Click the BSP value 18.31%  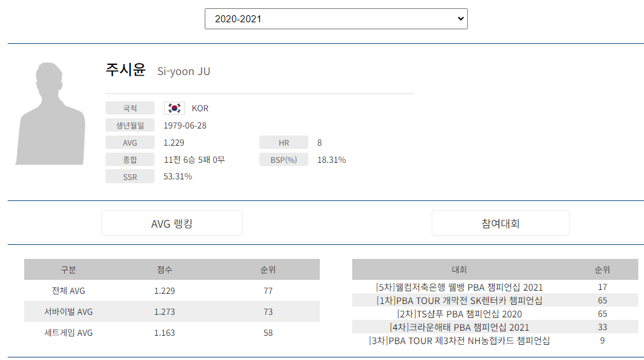pyautogui.click(x=331, y=160)
